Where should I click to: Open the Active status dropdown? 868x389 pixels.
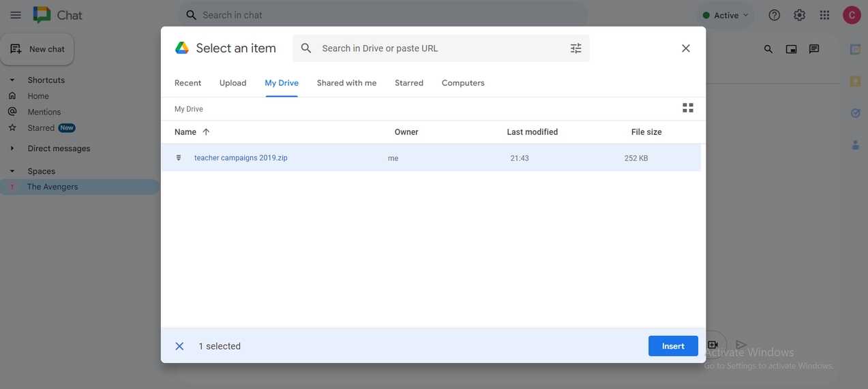point(725,15)
